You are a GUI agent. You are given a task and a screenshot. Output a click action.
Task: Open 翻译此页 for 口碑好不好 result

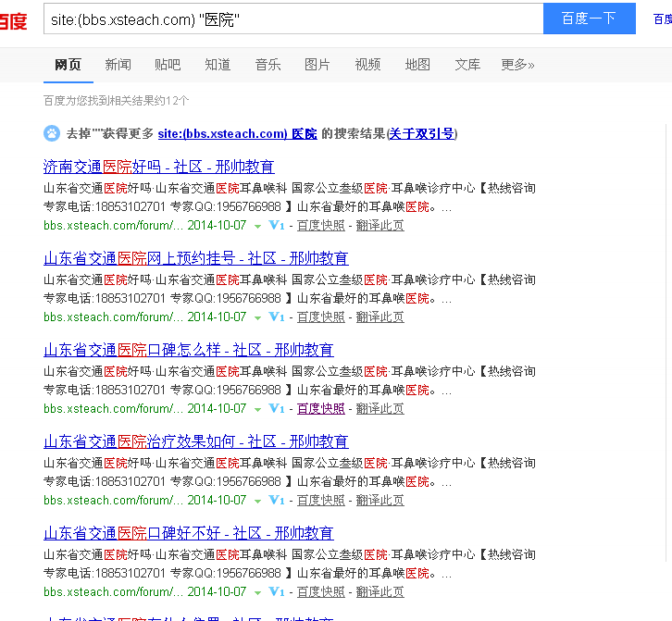(380, 592)
